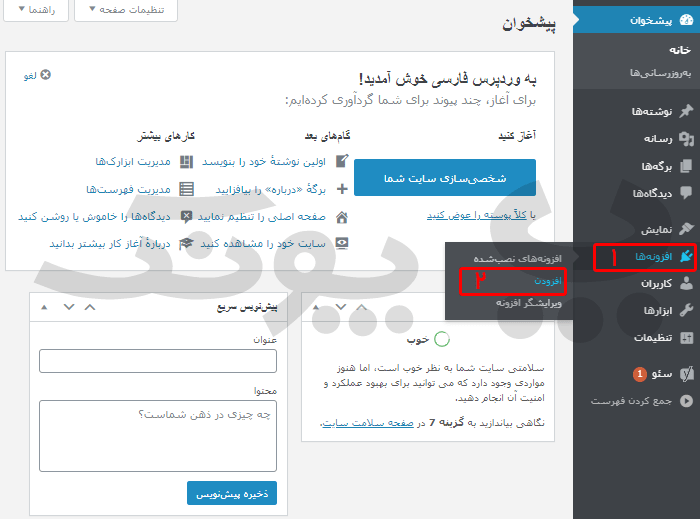The image size is (700, 519).
Task: Click the collapse menu arrow icon
Action: pos(686,401)
